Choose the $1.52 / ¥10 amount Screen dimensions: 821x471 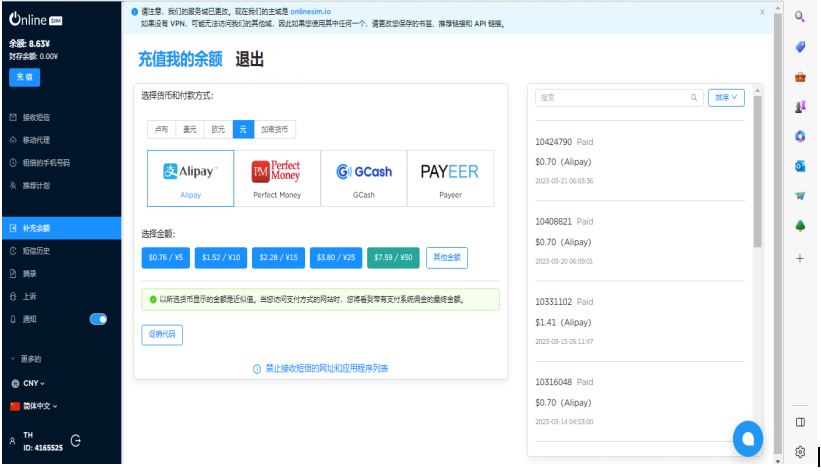[x=221, y=257]
